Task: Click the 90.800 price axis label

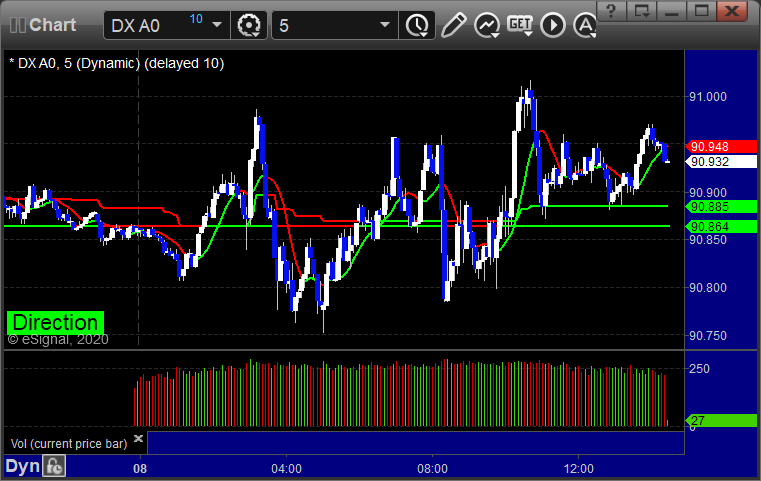Action: tap(708, 288)
